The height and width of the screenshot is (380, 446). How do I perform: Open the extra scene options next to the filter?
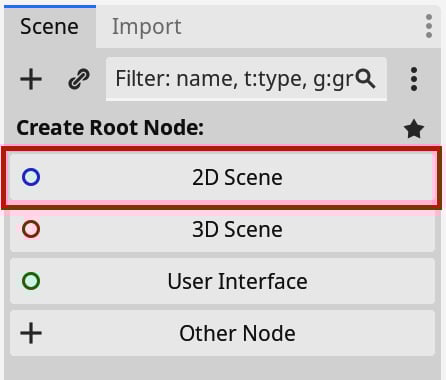click(414, 79)
